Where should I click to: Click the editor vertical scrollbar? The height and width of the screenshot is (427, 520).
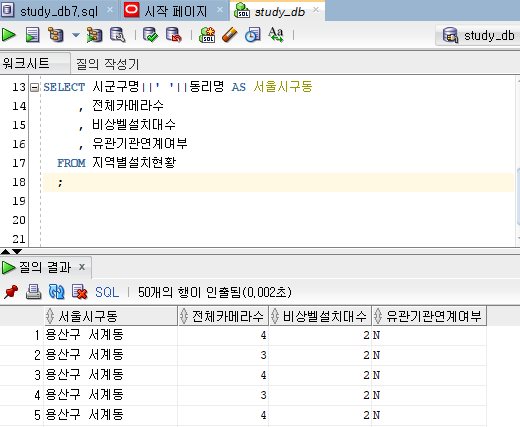pyautogui.click(x=518, y=197)
